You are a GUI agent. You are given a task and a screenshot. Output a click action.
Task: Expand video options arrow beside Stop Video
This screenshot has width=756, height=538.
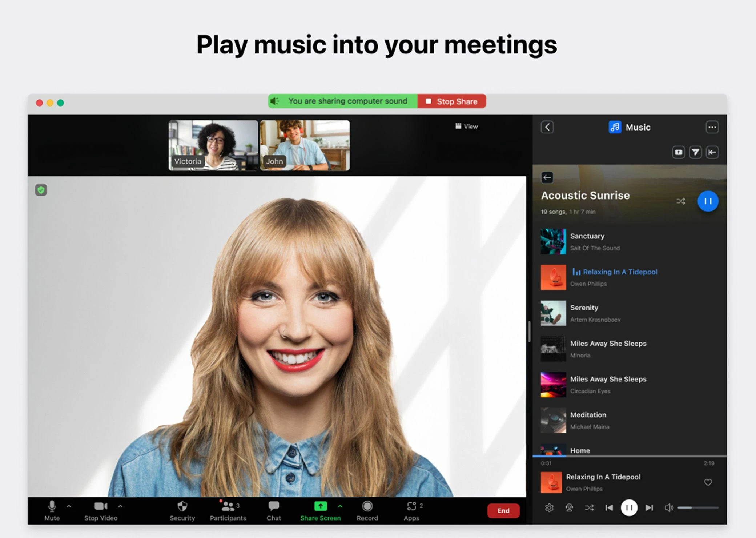click(x=120, y=506)
